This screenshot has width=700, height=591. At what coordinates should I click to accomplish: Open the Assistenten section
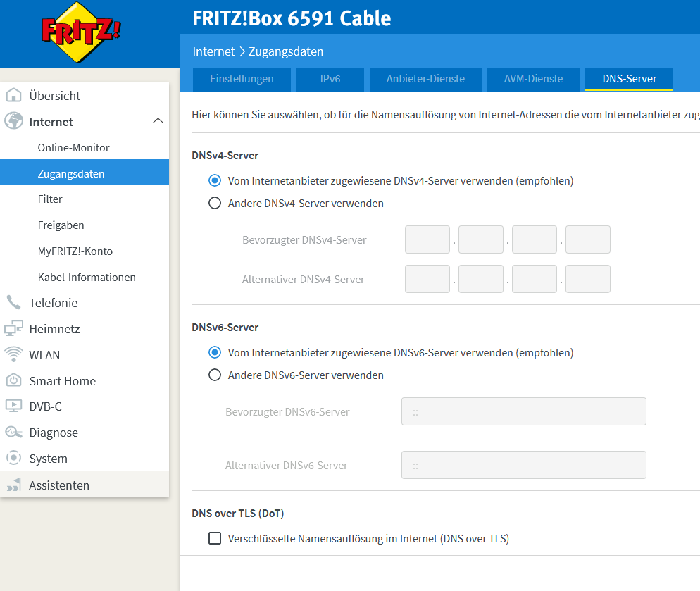60,485
